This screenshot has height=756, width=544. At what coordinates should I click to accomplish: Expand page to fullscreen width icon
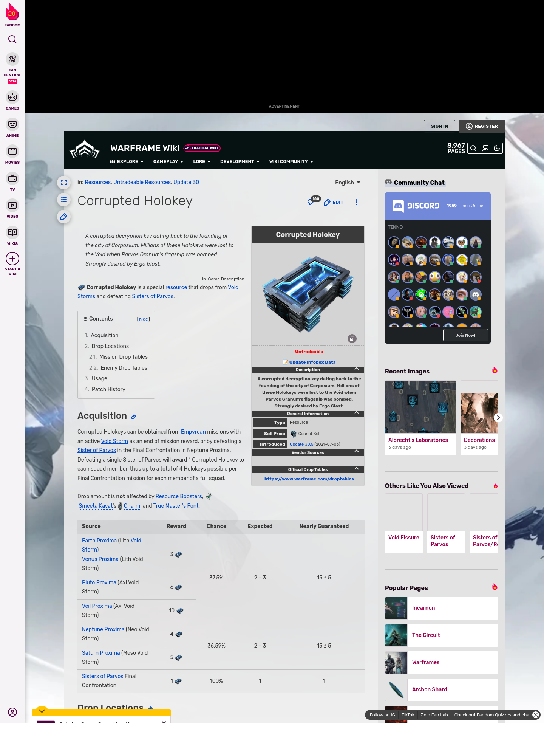pos(64,183)
